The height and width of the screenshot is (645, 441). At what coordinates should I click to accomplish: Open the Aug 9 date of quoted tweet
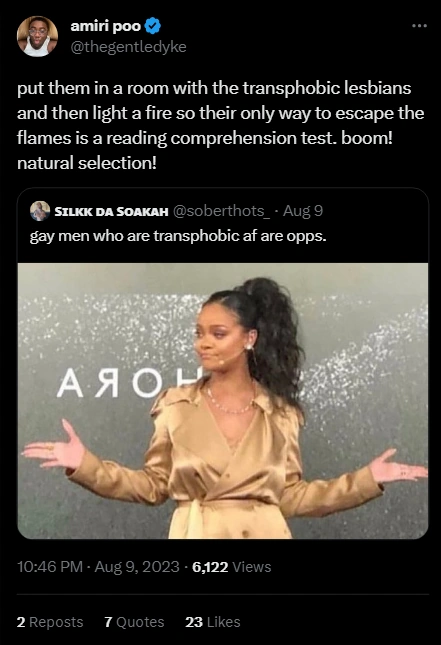[303, 211]
